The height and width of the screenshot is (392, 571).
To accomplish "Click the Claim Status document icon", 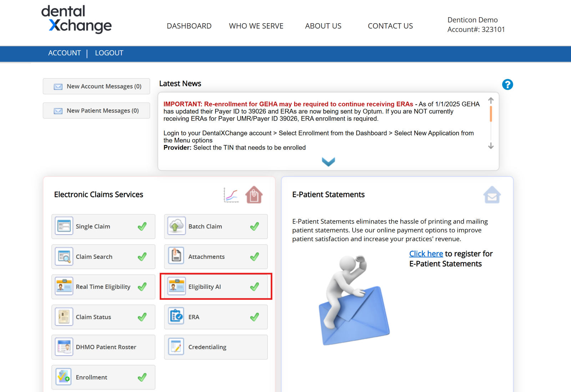I will click(x=64, y=317).
